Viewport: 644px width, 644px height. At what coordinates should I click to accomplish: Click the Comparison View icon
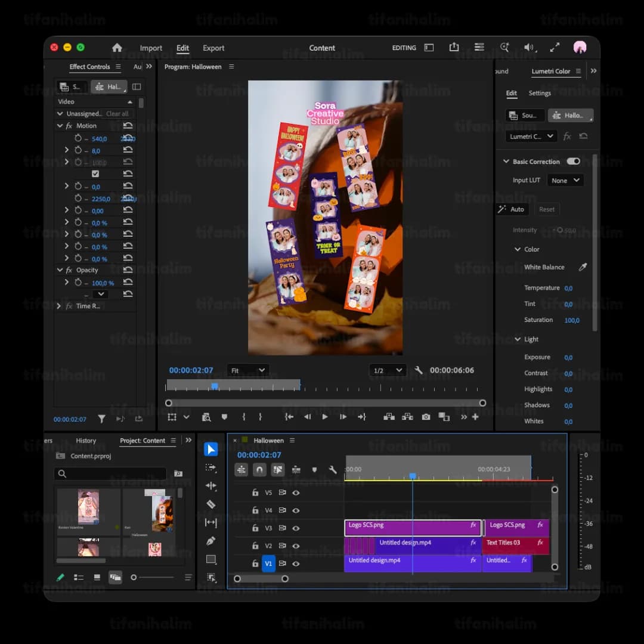click(x=444, y=417)
